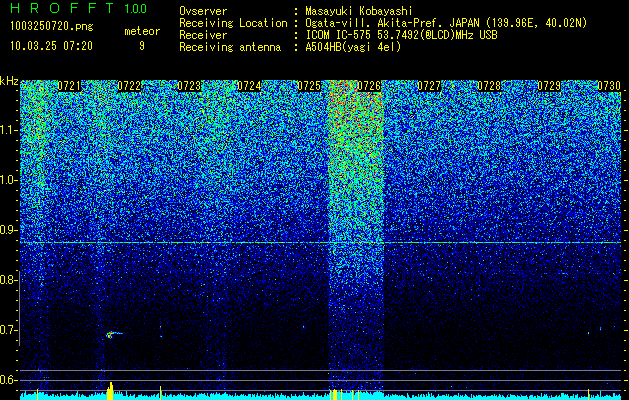Click the 'meteor' count label
The height and width of the screenshot is (400, 629).
(x=142, y=31)
